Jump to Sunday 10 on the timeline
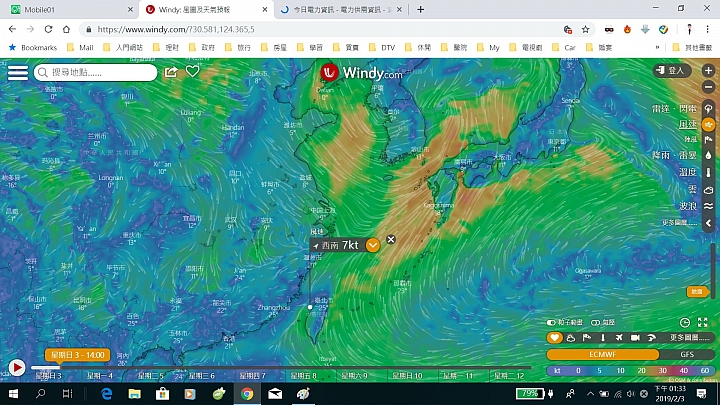Screen dimensions: 720x405 (x=407, y=376)
